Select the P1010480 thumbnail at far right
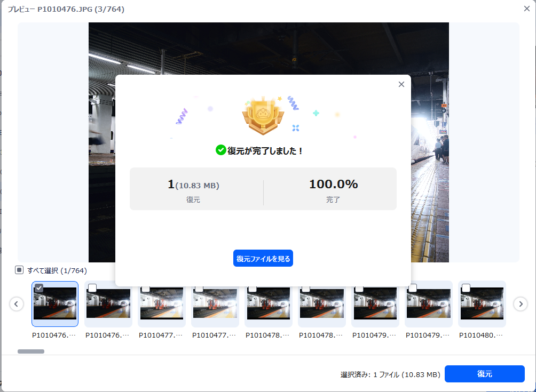 [x=482, y=304]
